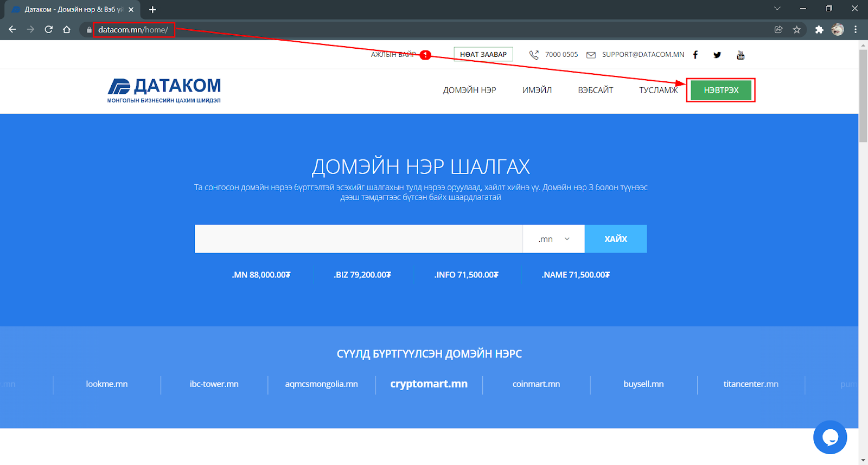
Task: Click the scrollbar down arrow
Action: click(863, 460)
